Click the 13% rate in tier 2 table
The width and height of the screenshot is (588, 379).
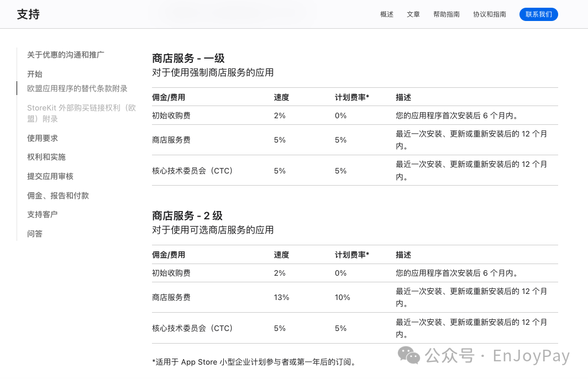[281, 297]
